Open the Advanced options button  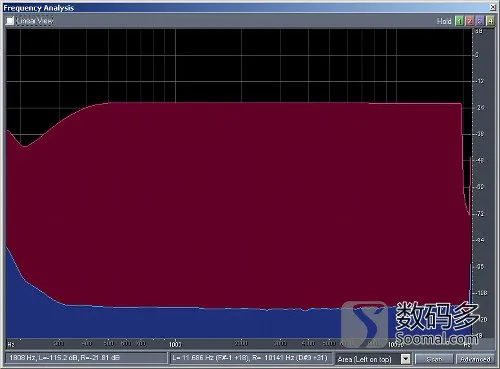(x=475, y=359)
